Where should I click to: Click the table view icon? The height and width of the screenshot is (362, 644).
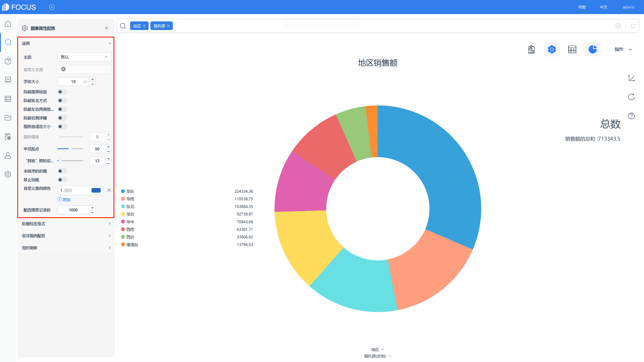click(x=572, y=49)
